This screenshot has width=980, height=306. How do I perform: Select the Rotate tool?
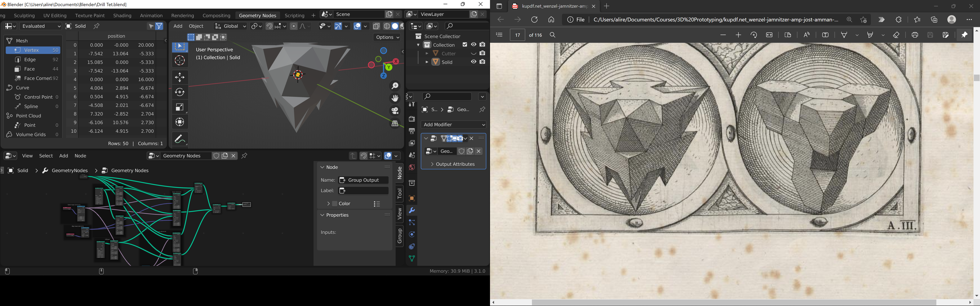[x=180, y=92]
